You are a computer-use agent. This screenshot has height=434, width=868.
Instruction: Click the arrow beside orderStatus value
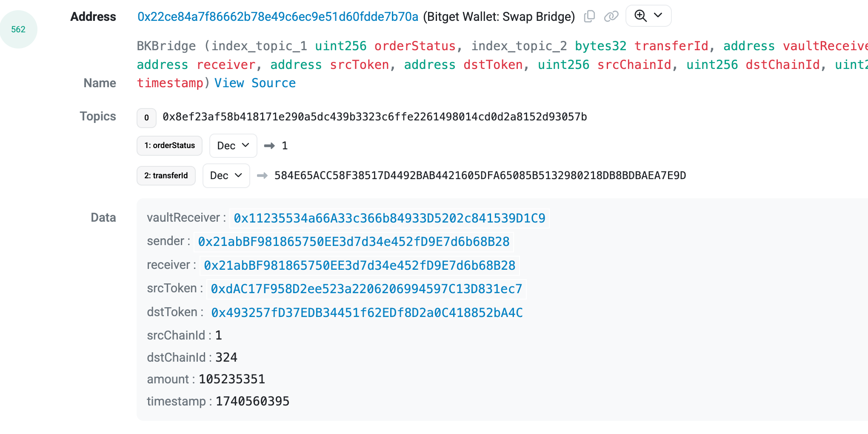[x=269, y=146]
